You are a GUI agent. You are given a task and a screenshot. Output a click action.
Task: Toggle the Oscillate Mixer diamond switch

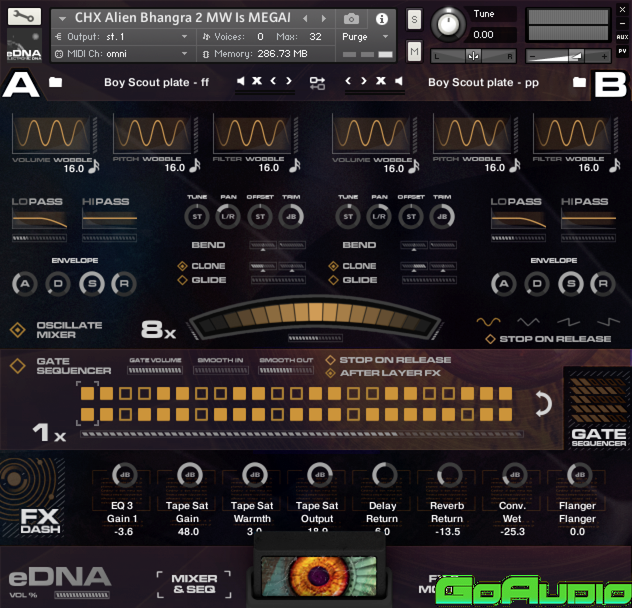[x=18, y=330]
